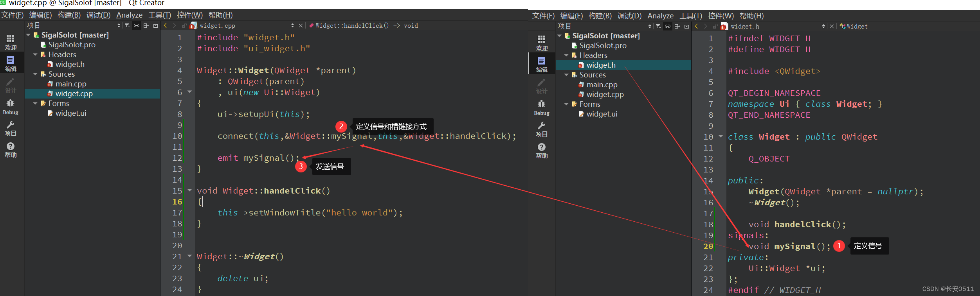
Task: Collapse Headers folder in left project tree
Action: coord(35,54)
